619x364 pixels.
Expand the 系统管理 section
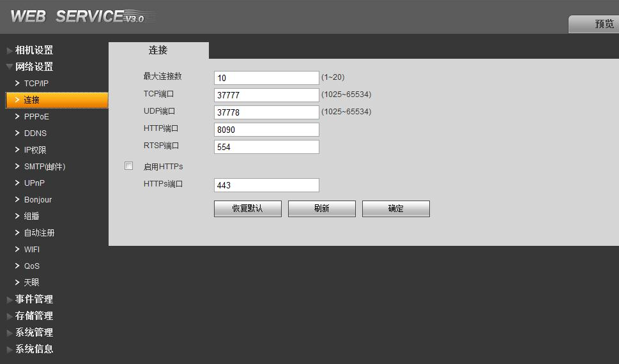tap(34, 333)
